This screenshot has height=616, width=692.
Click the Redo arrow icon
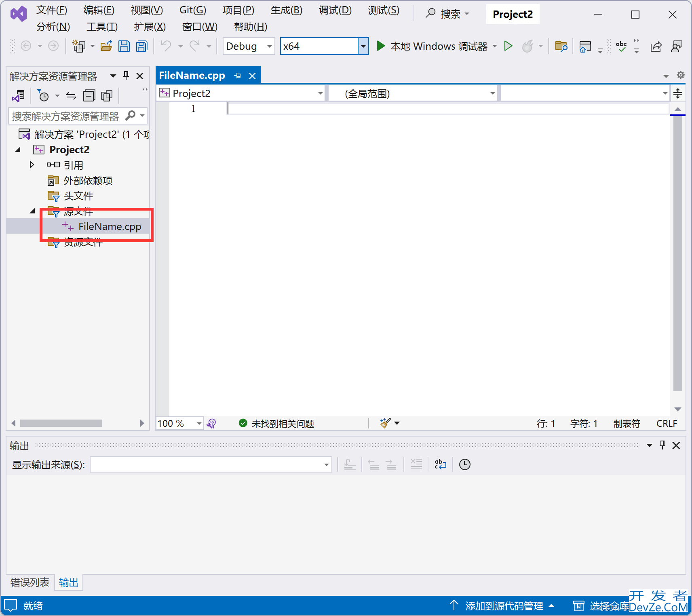pos(195,46)
